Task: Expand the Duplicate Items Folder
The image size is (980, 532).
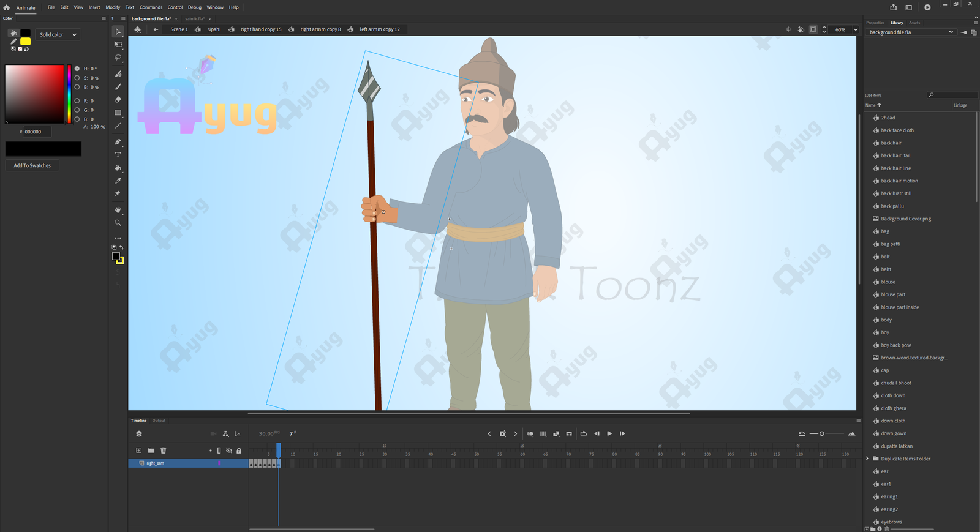Action: [x=867, y=459]
